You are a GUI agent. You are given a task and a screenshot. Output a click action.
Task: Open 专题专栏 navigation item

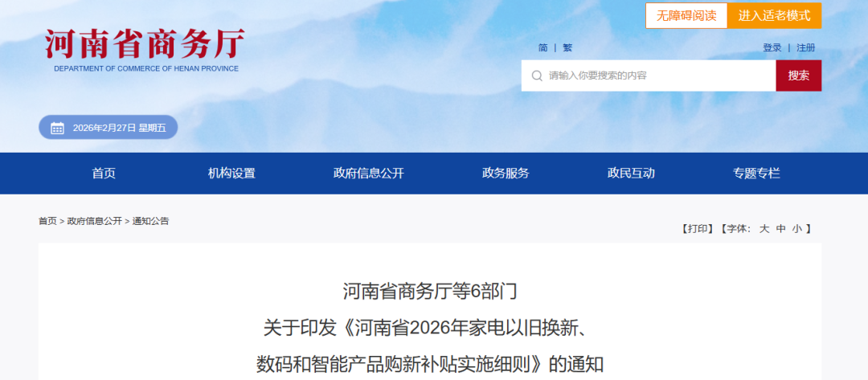(x=756, y=174)
